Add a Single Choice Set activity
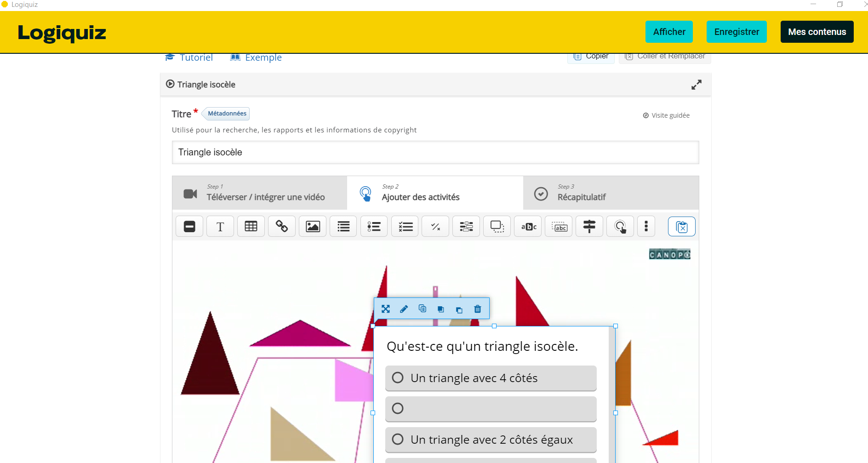This screenshot has height=463, width=868. point(374,227)
